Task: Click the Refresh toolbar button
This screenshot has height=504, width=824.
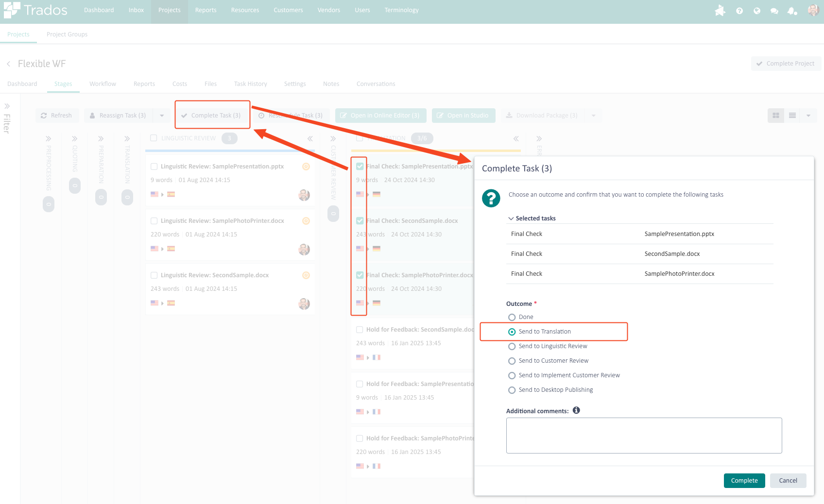Action: click(57, 116)
